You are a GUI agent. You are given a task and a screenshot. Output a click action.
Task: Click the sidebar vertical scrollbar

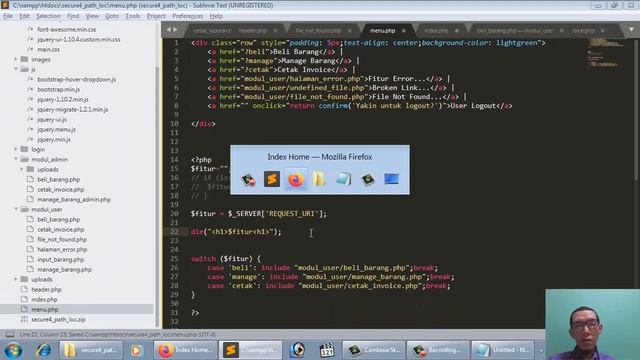click(158, 196)
